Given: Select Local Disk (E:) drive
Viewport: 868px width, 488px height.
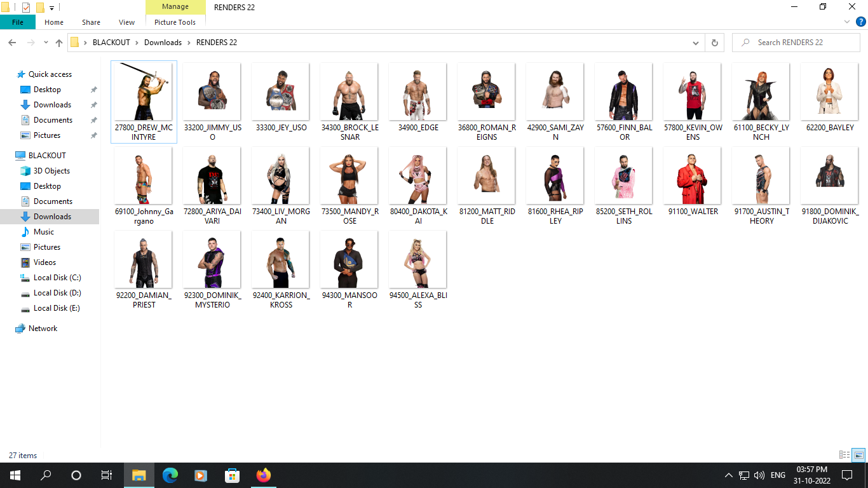Looking at the screenshot, I should (x=57, y=308).
